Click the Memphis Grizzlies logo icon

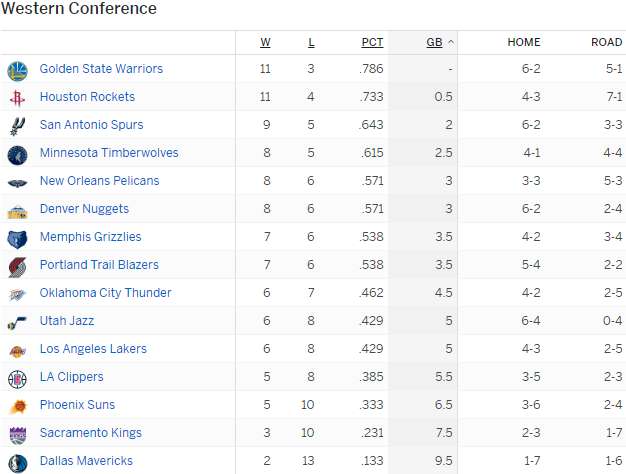tap(17, 238)
